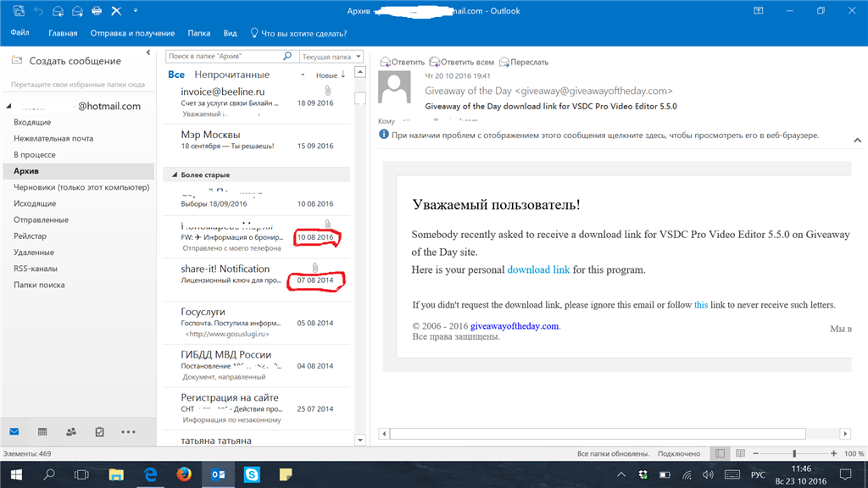Open the Вид ribbon tab
868x488 pixels.
[x=231, y=33]
